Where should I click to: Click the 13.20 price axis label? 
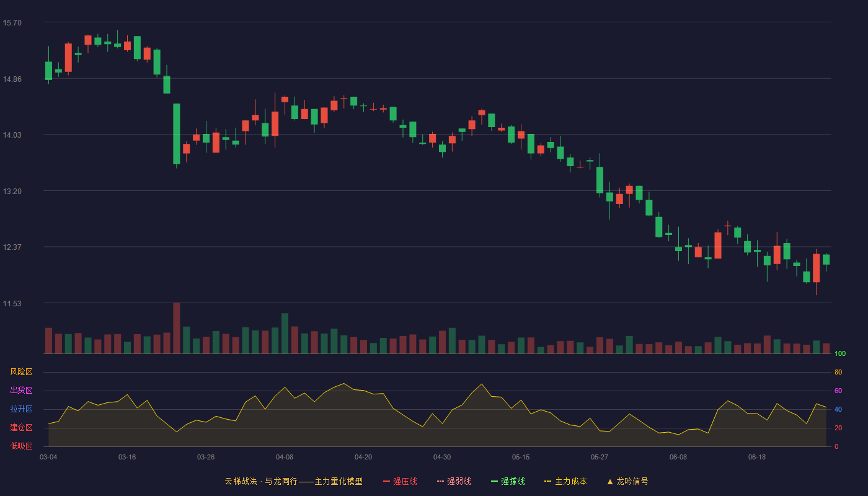12,191
